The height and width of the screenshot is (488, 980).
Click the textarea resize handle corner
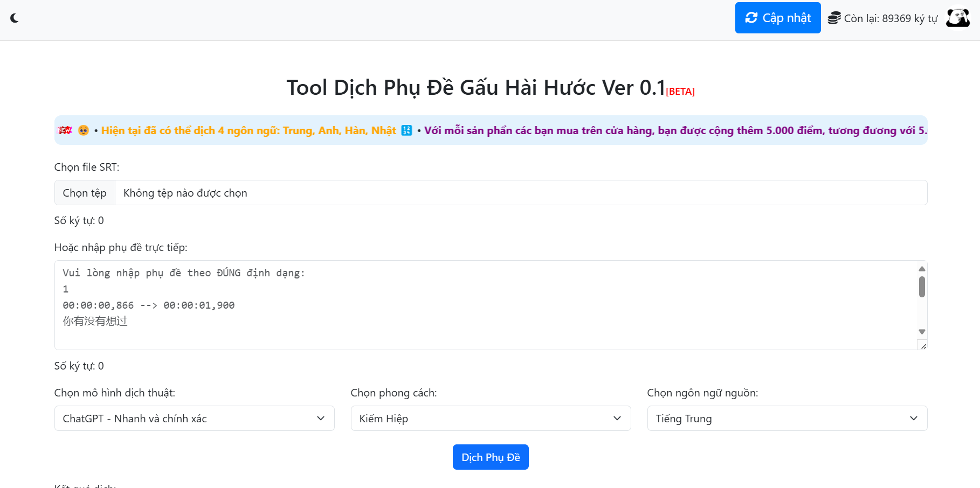click(923, 346)
